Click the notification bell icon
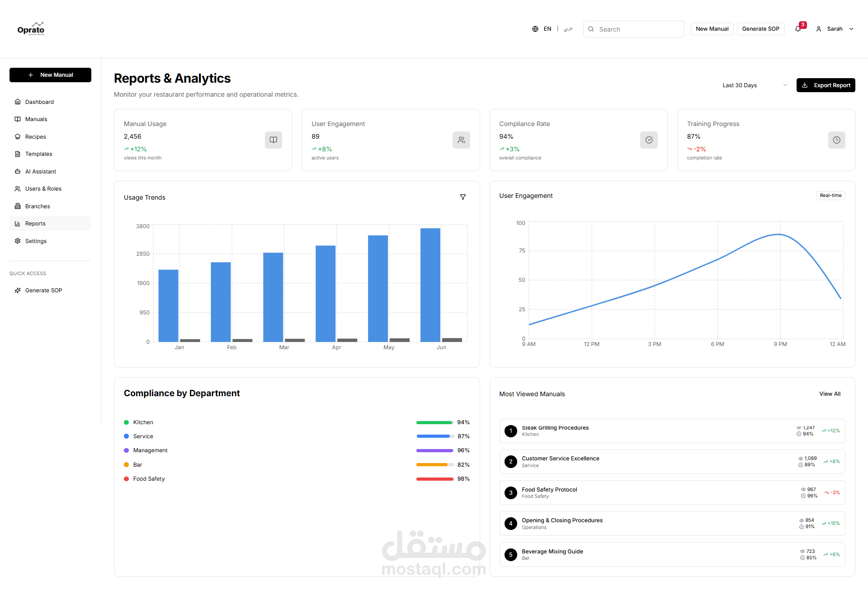 coord(798,29)
